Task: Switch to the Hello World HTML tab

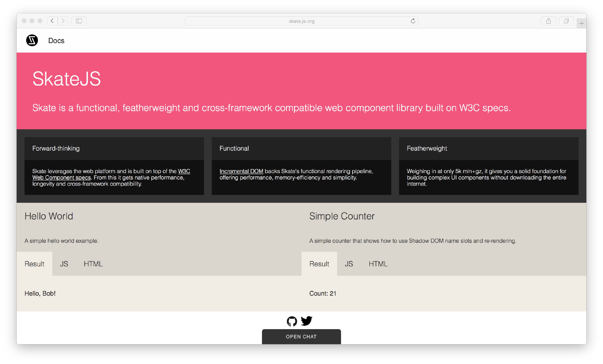Action: pyautogui.click(x=93, y=264)
